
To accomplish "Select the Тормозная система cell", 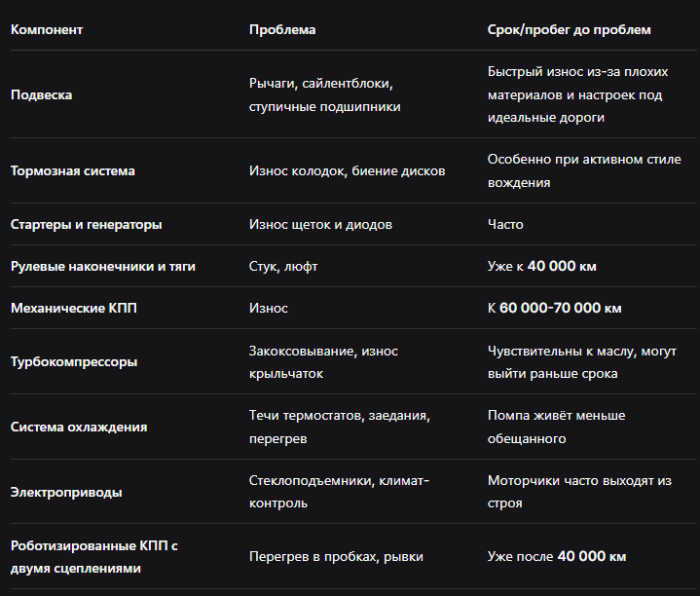I will pyautogui.click(x=72, y=171).
